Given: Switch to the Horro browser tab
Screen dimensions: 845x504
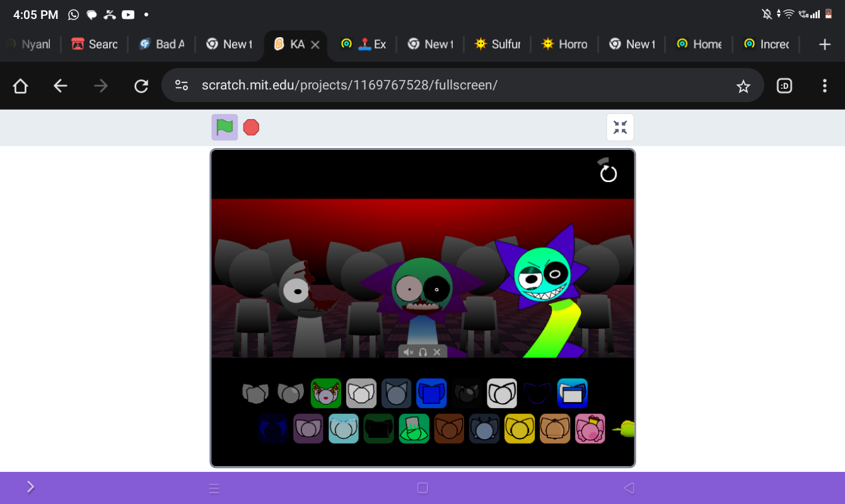Looking at the screenshot, I should 565,44.
